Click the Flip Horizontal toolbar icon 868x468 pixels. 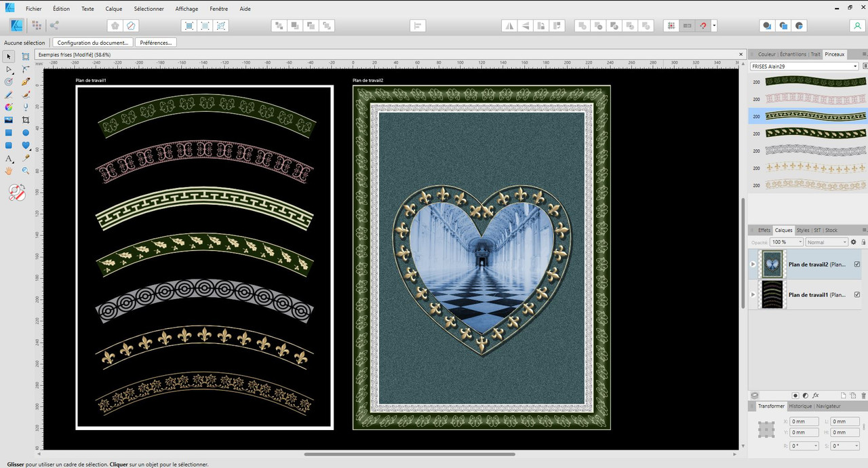[509, 26]
